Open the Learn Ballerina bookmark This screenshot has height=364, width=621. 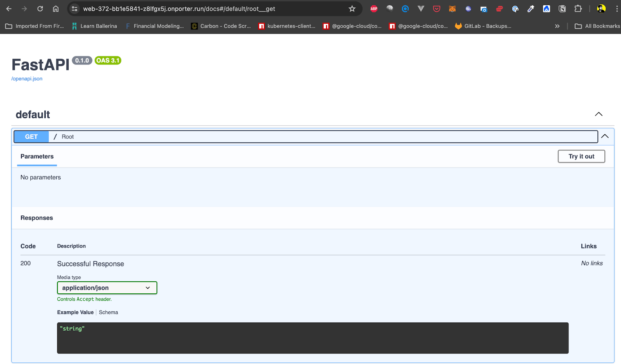click(94, 26)
